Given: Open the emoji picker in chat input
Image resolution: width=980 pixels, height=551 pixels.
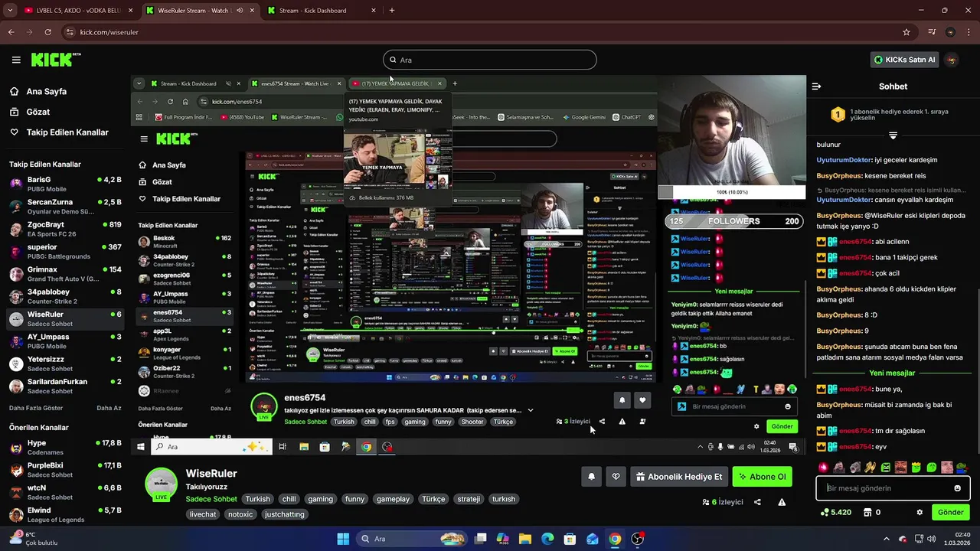Looking at the screenshot, I should coord(957,488).
